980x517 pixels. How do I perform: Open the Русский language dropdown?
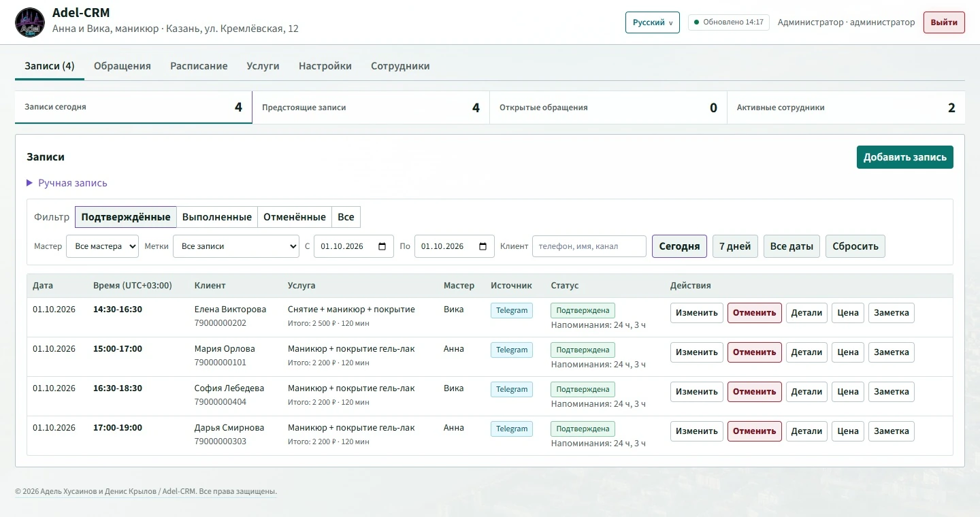tap(653, 22)
